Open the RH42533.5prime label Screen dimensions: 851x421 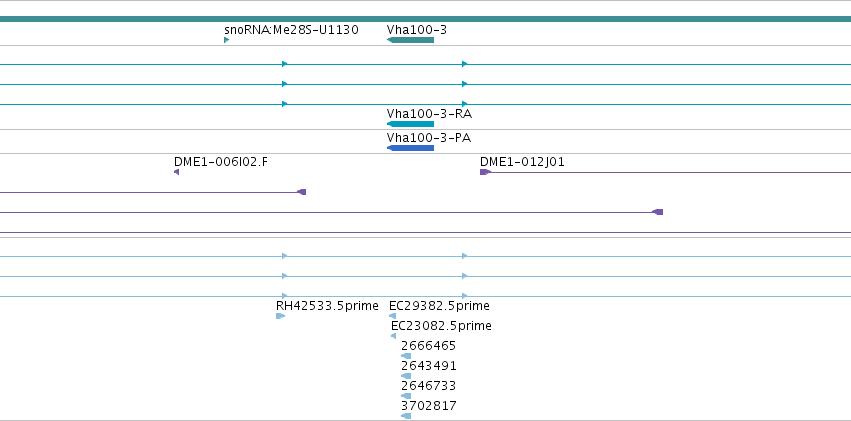pyautogui.click(x=327, y=306)
